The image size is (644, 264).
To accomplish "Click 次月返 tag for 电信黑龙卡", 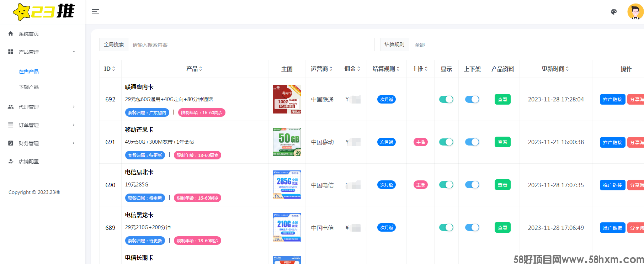I will (387, 227).
